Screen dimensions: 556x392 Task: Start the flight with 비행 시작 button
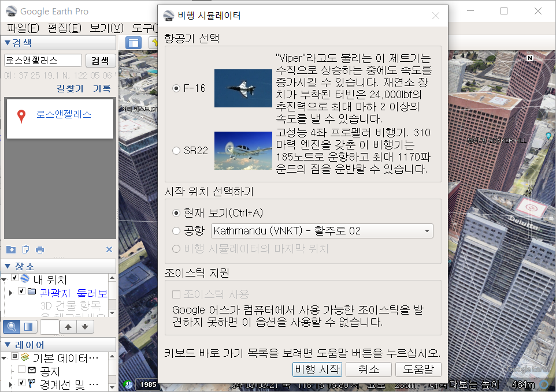[x=317, y=369]
